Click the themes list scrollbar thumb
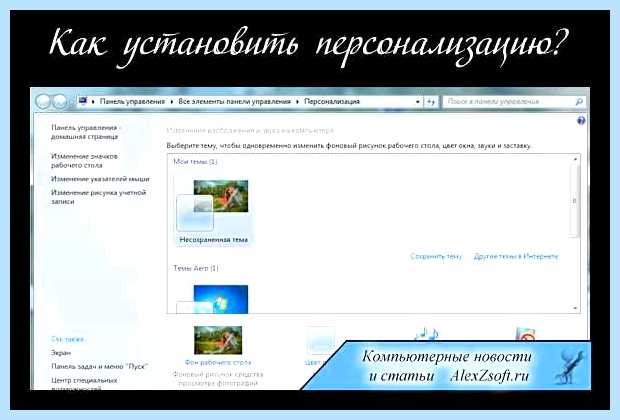Image resolution: width=620 pixels, height=420 pixels. coord(575,201)
